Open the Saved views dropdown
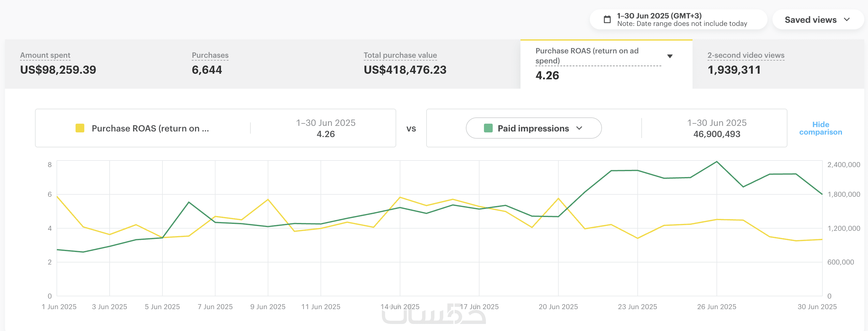 (x=817, y=20)
